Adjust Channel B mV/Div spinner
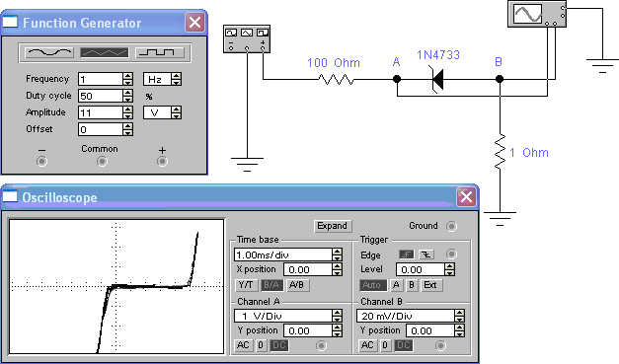The width and height of the screenshot is (619, 364). [459, 316]
